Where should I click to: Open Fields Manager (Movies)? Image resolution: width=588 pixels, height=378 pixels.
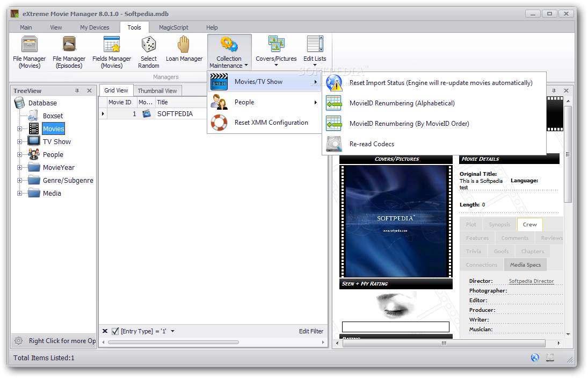click(112, 52)
